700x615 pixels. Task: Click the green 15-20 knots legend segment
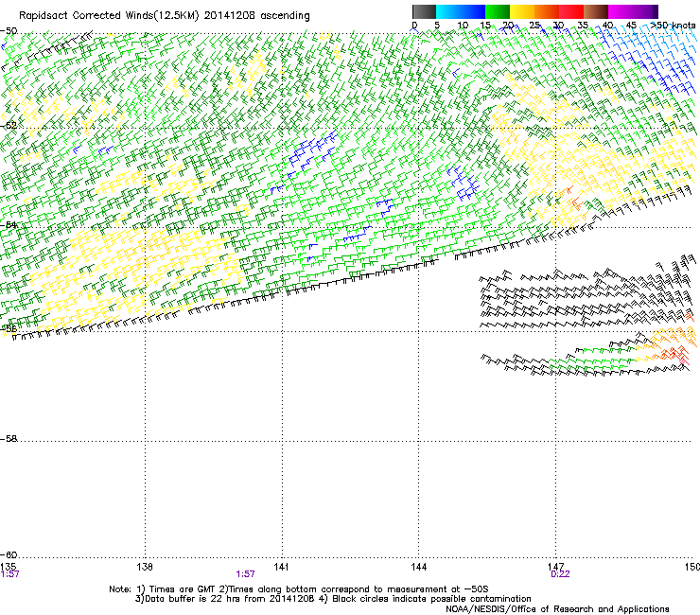(498, 11)
